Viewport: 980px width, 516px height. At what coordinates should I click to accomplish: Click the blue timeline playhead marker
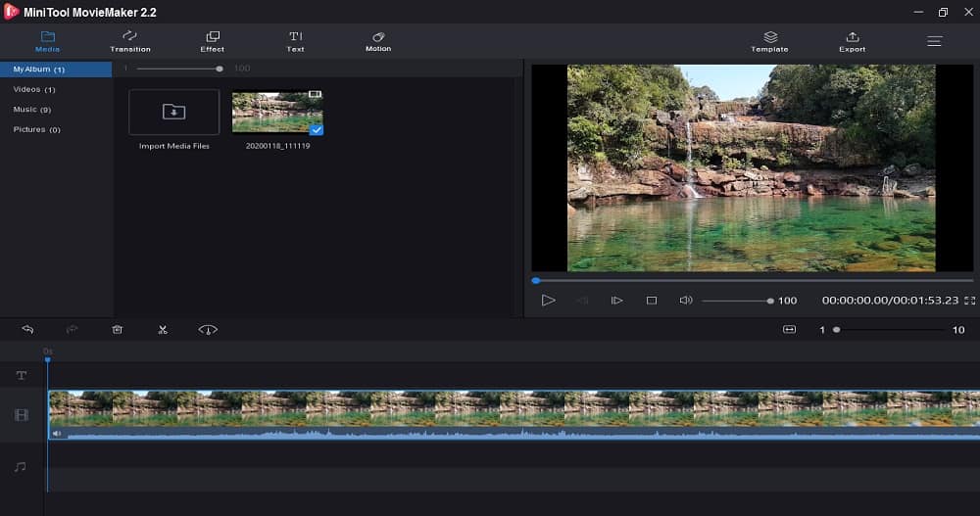pos(47,358)
